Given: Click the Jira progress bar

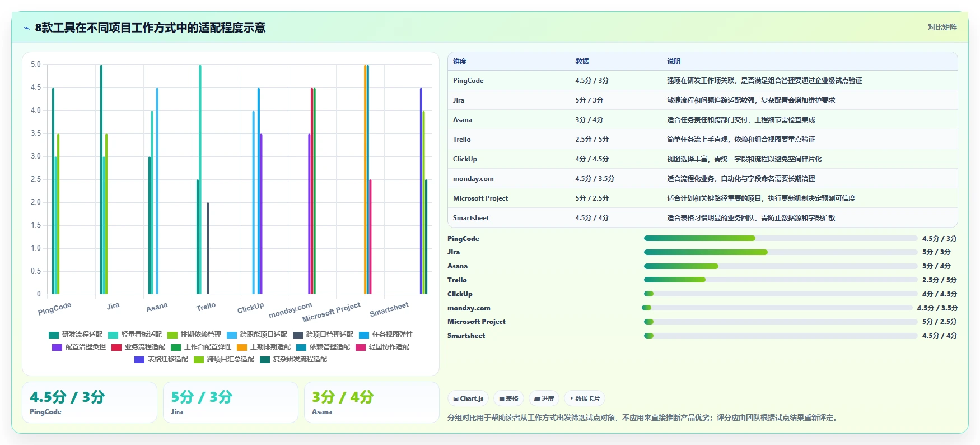Looking at the screenshot, I should point(781,252).
